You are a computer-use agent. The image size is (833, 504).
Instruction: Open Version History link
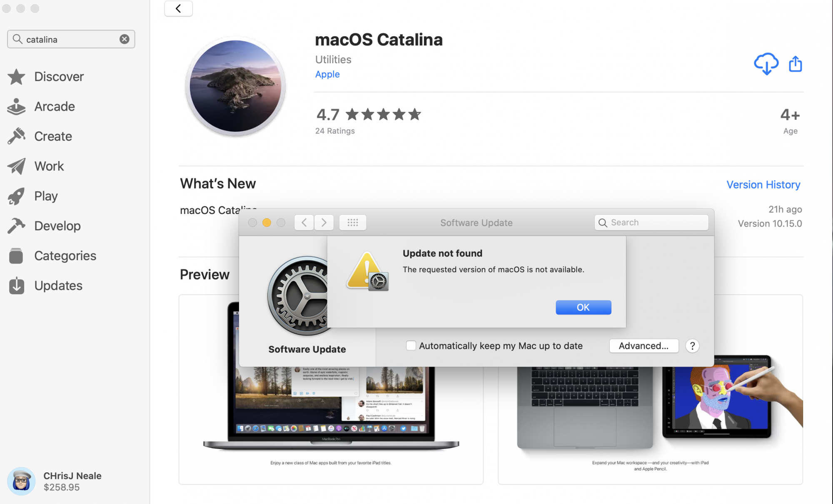763,184
